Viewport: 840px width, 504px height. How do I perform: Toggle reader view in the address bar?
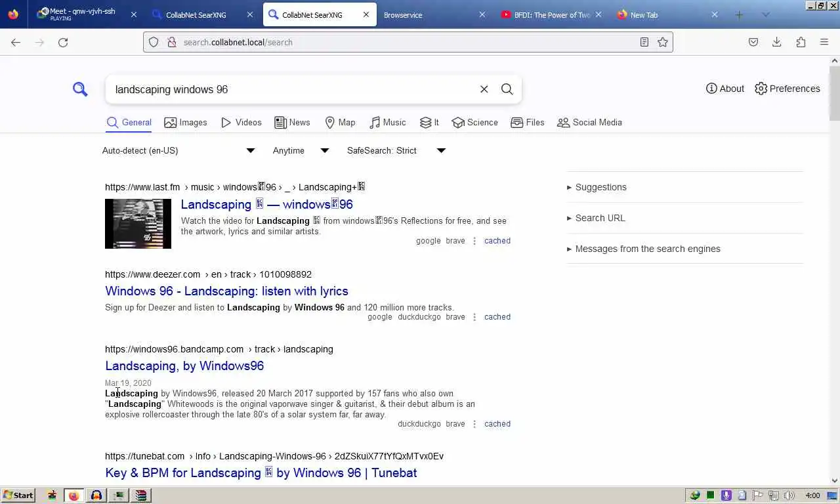[644, 42]
